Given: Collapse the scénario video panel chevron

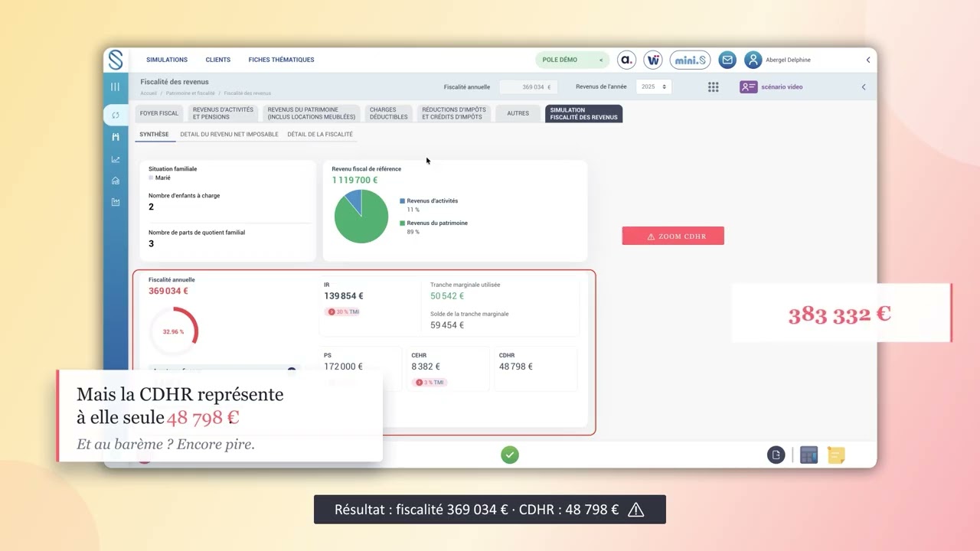Looking at the screenshot, I should click(x=864, y=87).
